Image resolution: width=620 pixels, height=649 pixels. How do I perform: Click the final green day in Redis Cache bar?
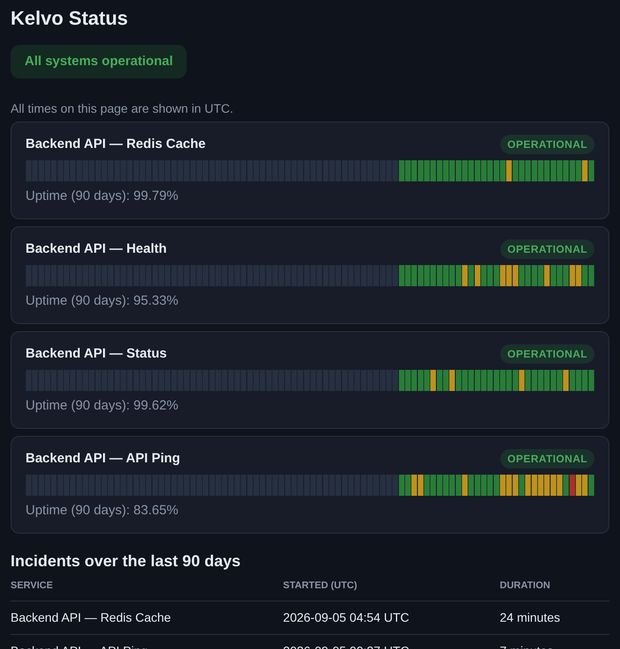click(591, 171)
